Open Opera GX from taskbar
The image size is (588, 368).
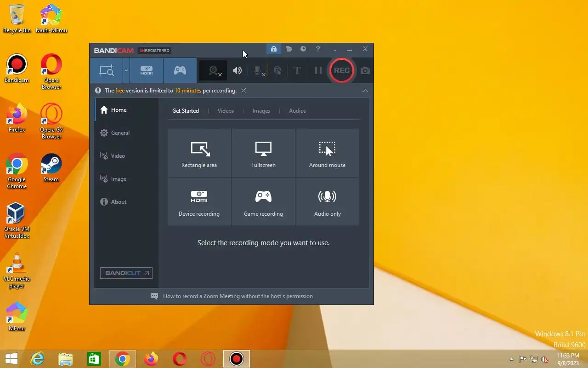point(208,359)
